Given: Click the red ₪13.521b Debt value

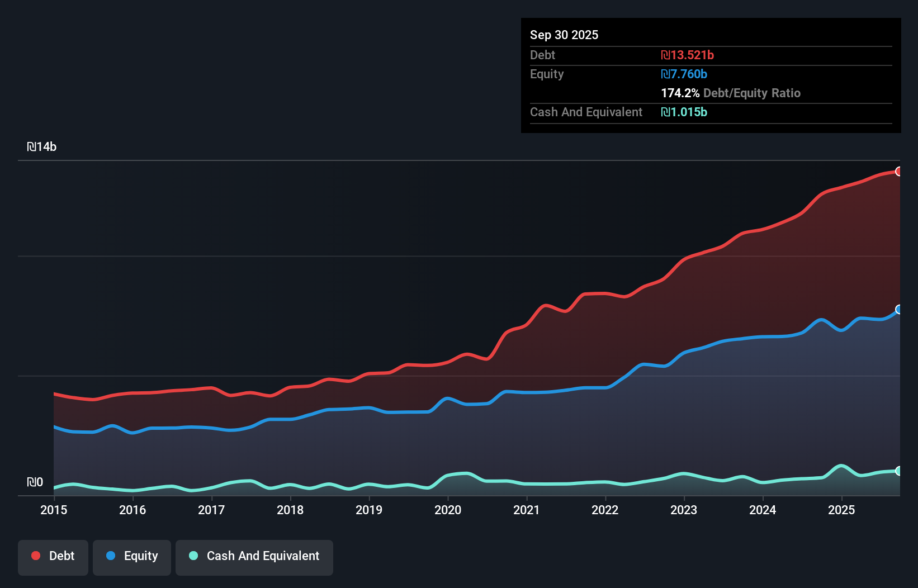Looking at the screenshot, I should pos(687,55).
